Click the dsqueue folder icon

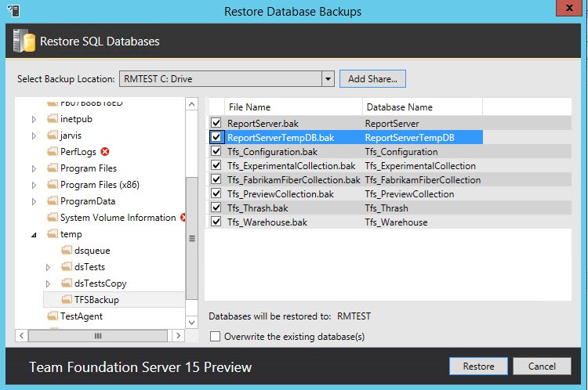tap(67, 251)
